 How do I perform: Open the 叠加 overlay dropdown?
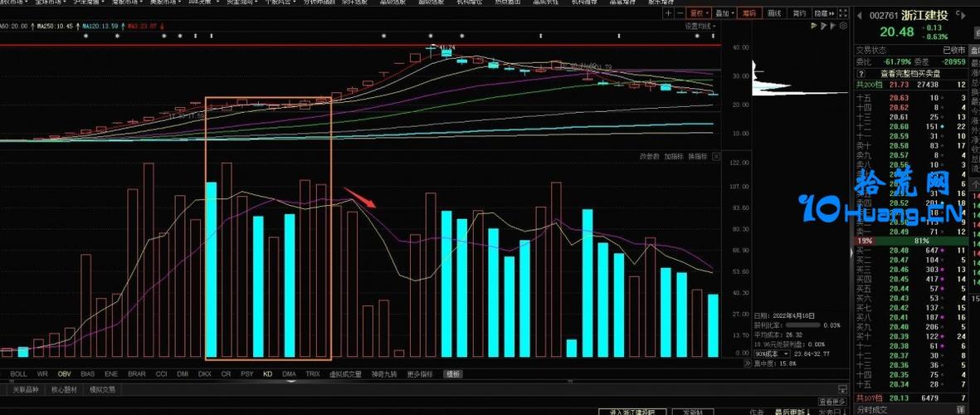724,14
